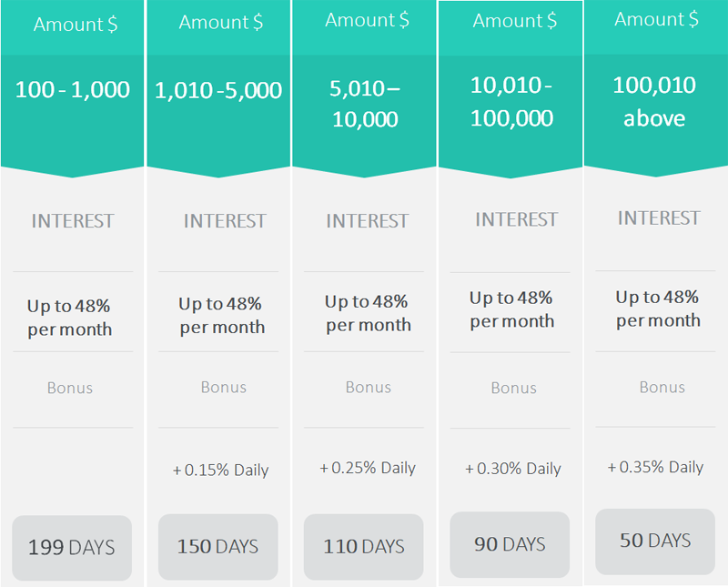Click Bonus label in 10,010-100,000 column
Image resolution: width=728 pixels, height=587 pixels.
click(x=514, y=388)
